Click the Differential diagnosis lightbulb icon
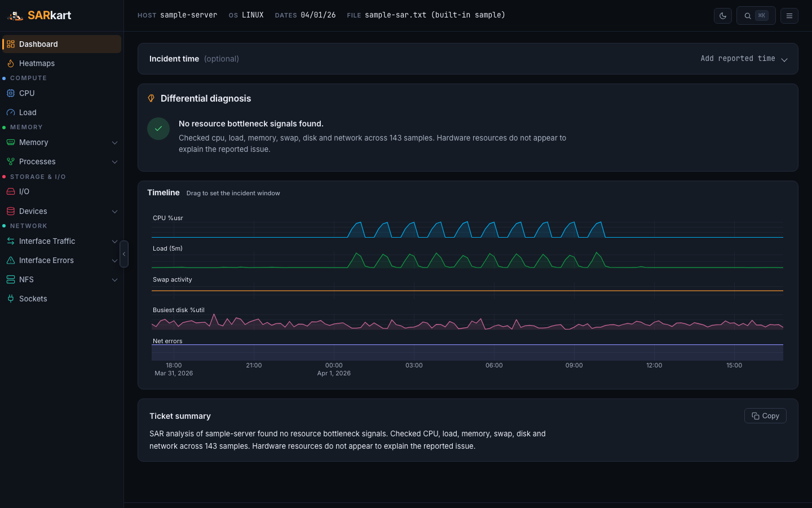This screenshot has height=508, width=812. (151, 98)
